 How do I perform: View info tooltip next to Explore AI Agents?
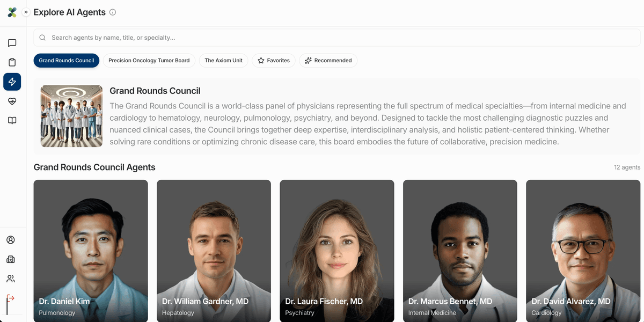click(x=113, y=12)
